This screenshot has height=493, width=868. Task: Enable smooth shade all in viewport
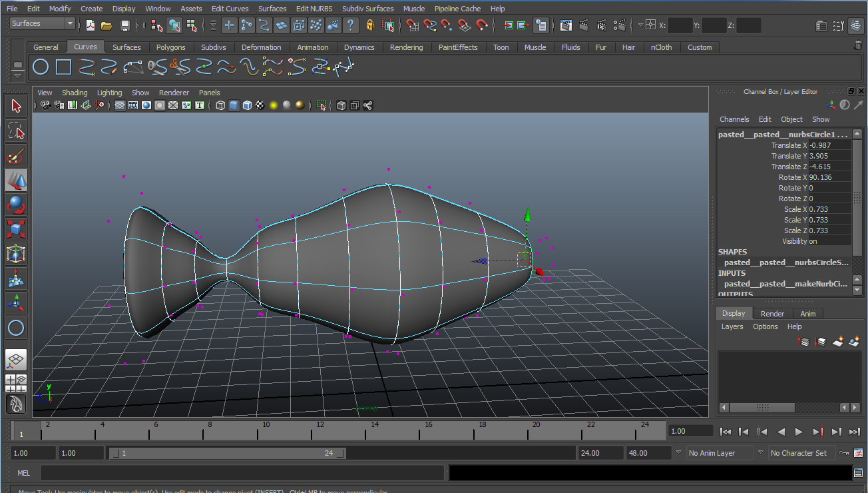(x=234, y=105)
